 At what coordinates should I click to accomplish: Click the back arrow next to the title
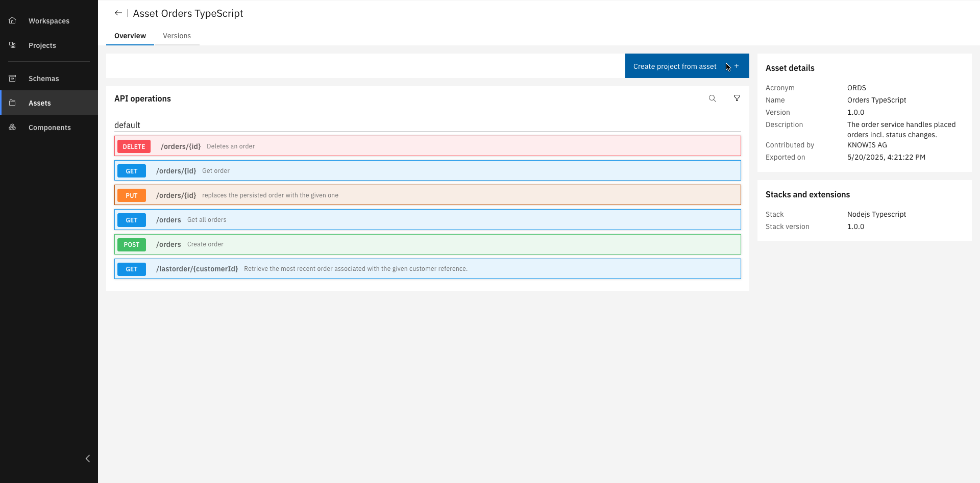pos(118,13)
